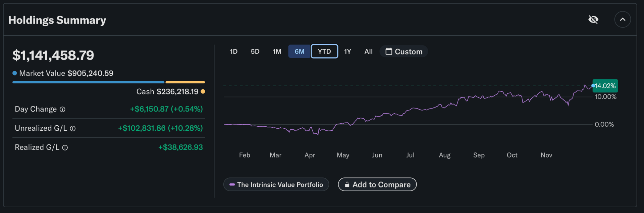644x213 pixels.
Task: Click the 14.02% chart value label
Action: 605,86
